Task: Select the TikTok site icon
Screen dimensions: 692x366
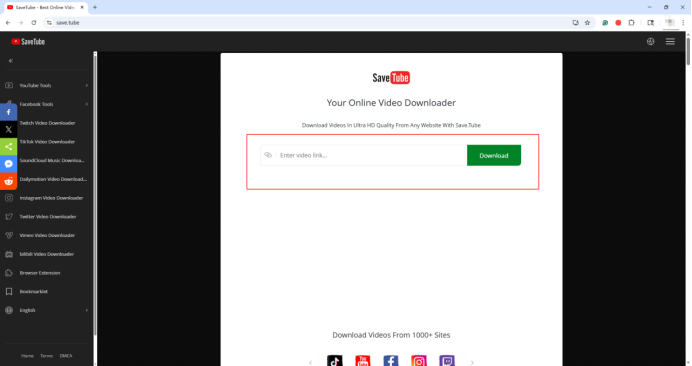Action: [335, 361]
